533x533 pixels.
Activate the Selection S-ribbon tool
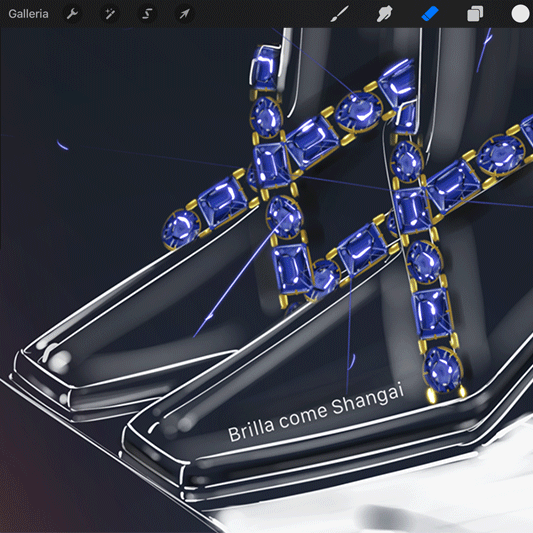(x=147, y=14)
